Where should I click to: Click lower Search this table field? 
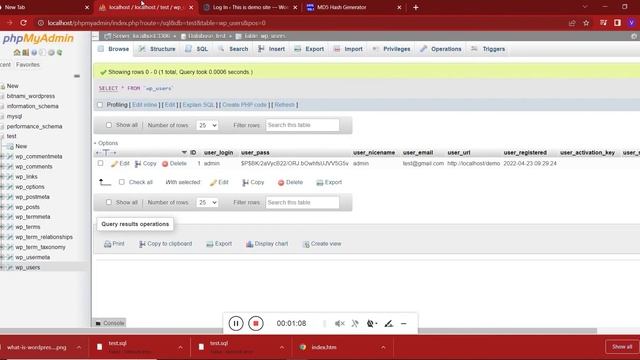coord(302,202)
